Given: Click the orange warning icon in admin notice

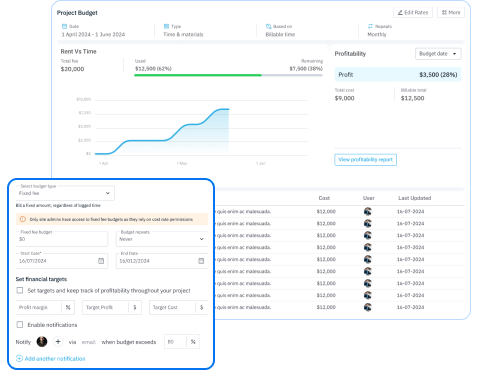Looking at the screenshot, I should click(x=23, y=219).
